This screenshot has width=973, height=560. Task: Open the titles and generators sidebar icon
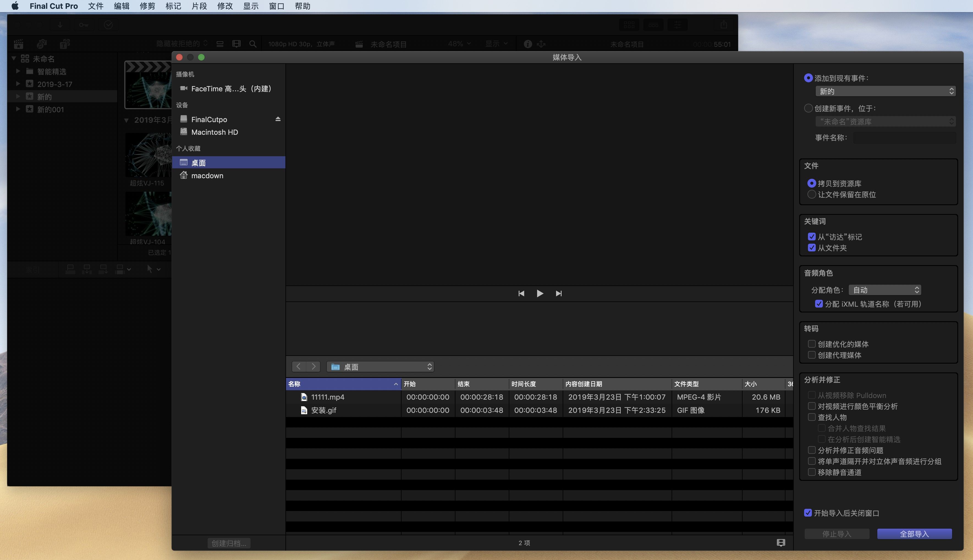tap(65, 44)
